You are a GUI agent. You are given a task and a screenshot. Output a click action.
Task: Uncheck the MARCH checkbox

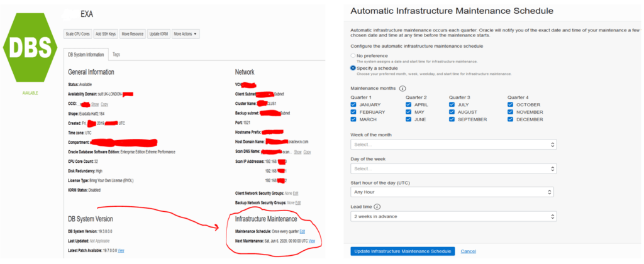pos(353,119)
